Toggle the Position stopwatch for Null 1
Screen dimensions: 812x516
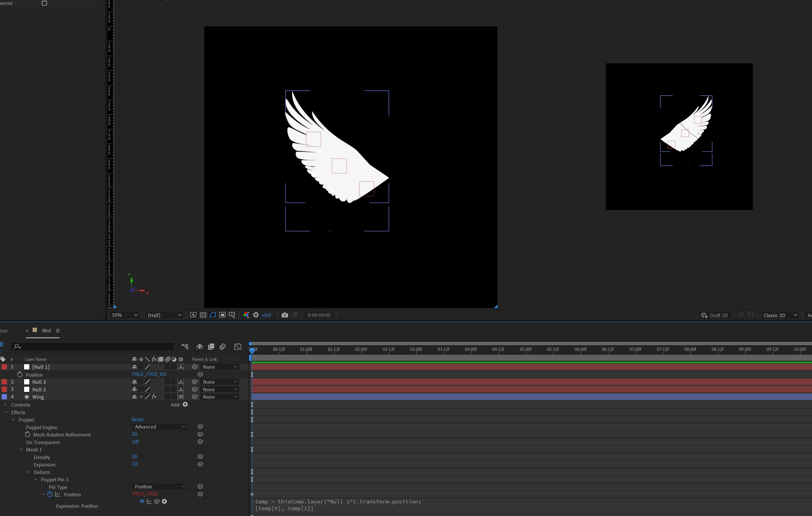tap(20, 374)
